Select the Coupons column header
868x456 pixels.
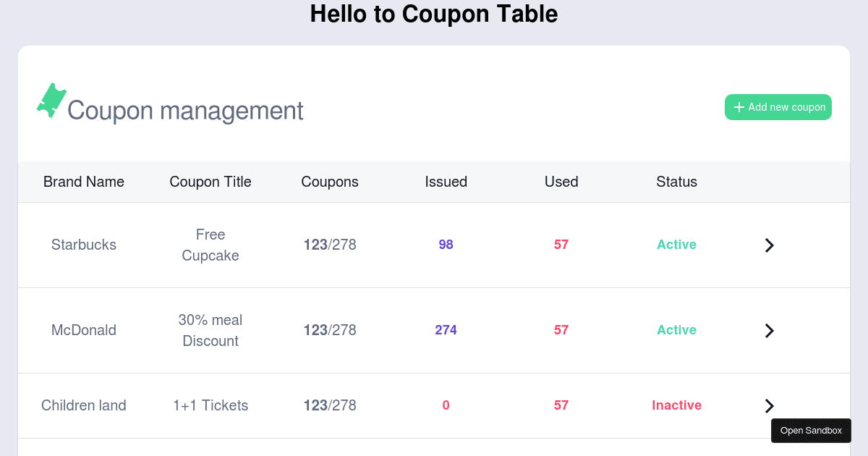pyautogui.click(x=330, y=182)
